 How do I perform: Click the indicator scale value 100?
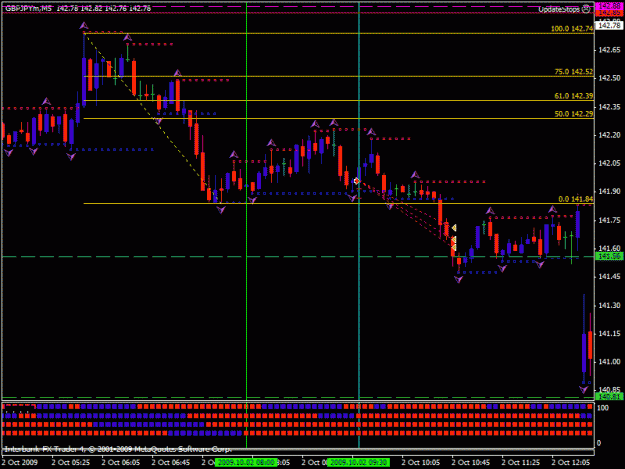pos(603,408)
